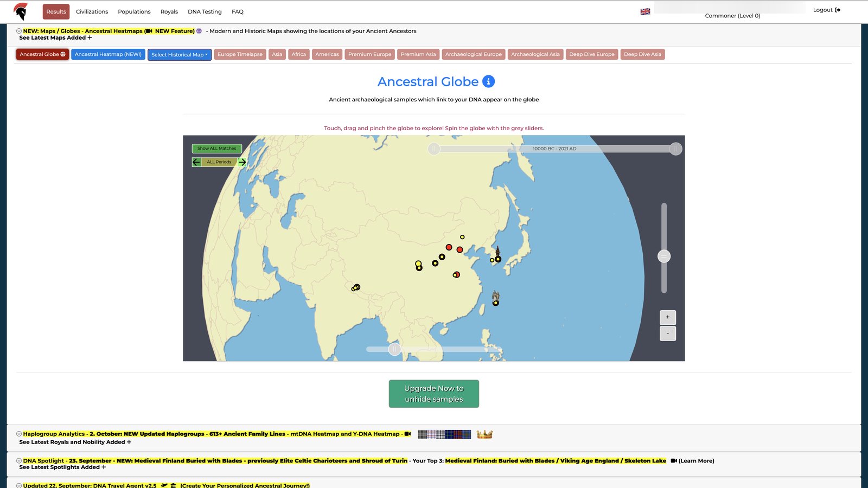Go to next period with right arrow
This screenshot has height=488, width=868.
[x=242, y=162]
